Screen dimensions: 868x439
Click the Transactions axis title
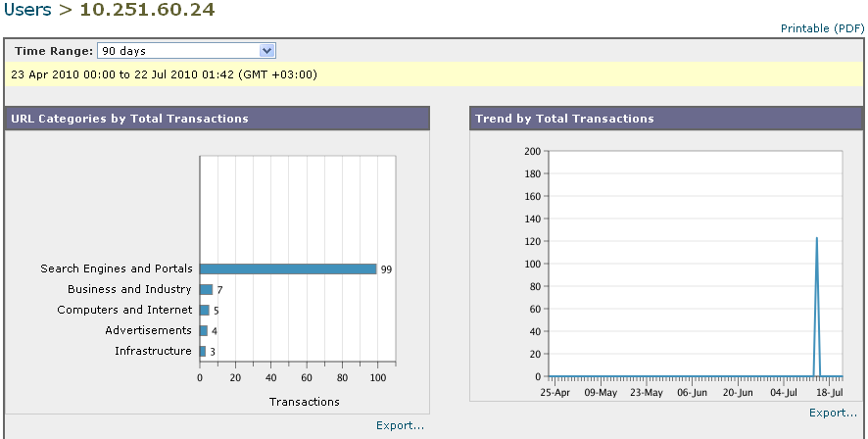pyautogui.click(x=304, y=402)
